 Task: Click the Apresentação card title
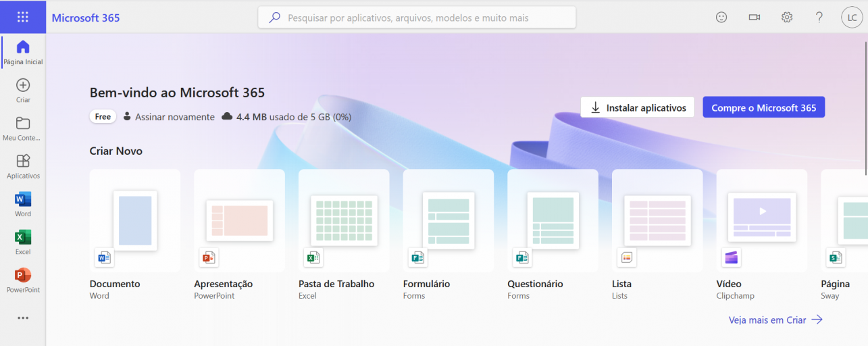[x=224, y=284]
